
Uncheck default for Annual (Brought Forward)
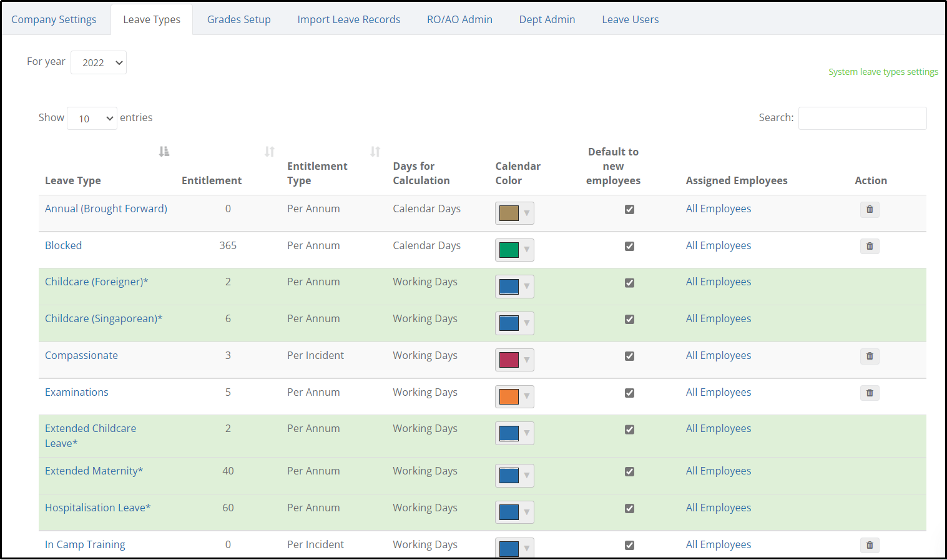click(629, 210)
